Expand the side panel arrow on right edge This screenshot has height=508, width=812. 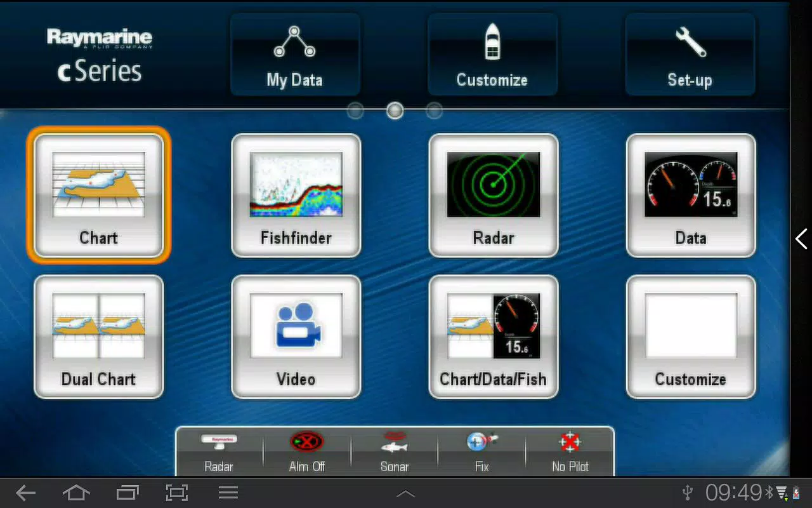pyautogui.click(x=801, y=239)
